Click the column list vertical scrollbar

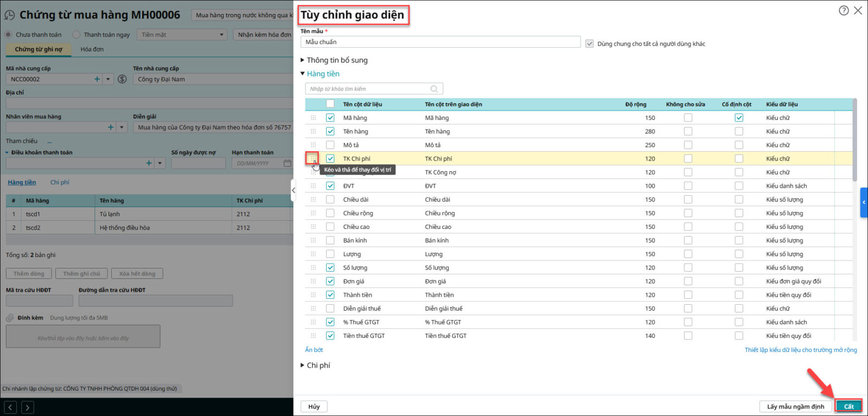[854, 141]
